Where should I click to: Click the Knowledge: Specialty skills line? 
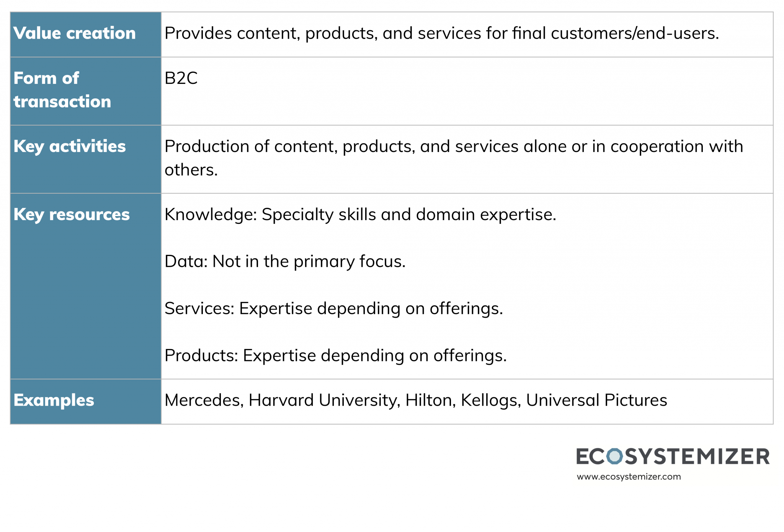(360, 215)
